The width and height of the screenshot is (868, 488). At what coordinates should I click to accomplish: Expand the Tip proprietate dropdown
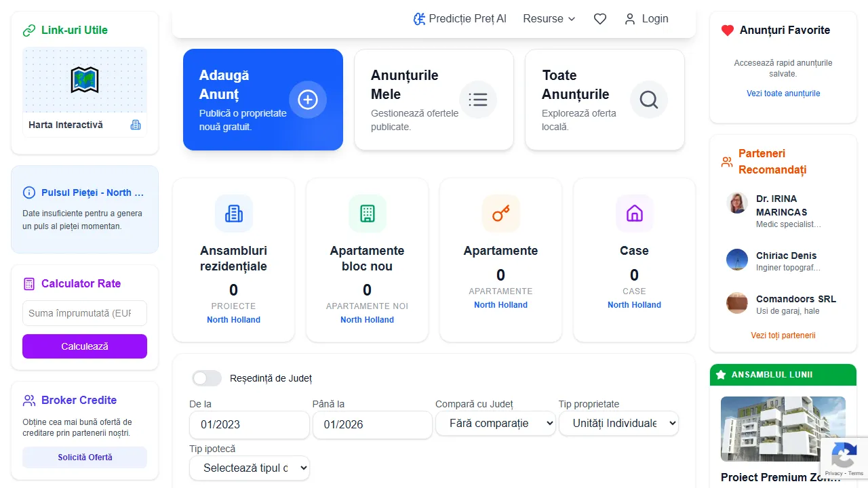click(618, 423)
